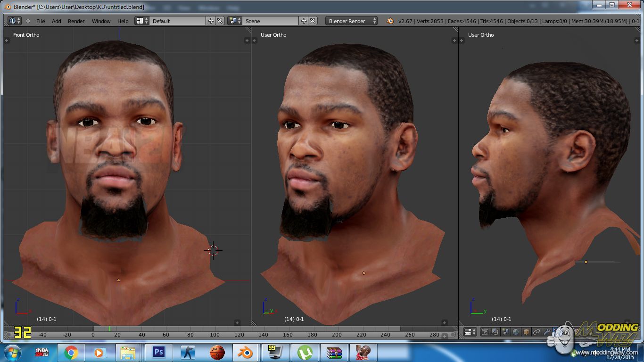Open the File menu
Viewport: 644px width, 362px height.
41,21
